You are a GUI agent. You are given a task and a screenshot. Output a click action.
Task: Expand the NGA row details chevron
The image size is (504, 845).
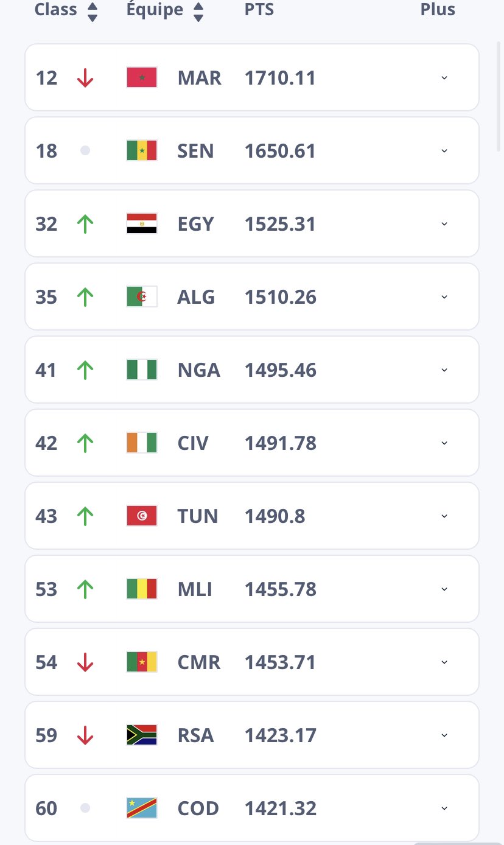[444, 370]
